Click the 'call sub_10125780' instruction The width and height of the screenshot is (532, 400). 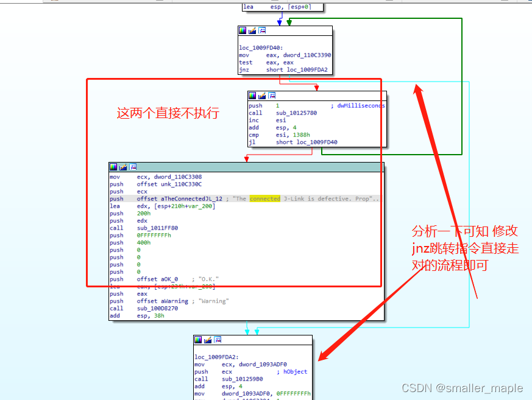[283, 113]
